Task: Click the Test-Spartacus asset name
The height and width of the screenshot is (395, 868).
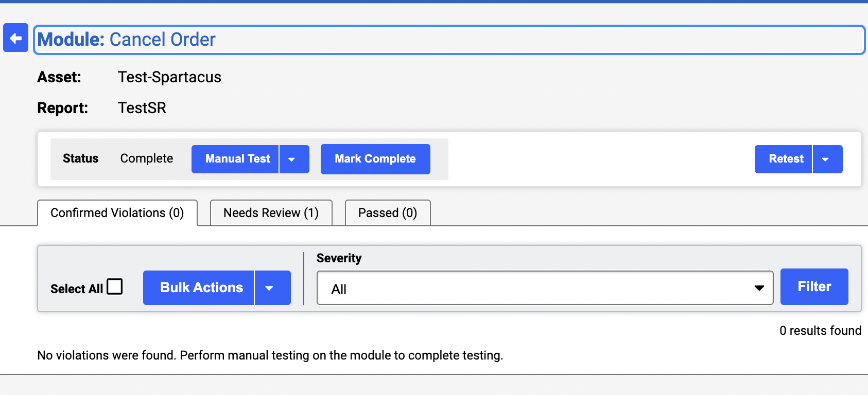Action: pos(169,77)
